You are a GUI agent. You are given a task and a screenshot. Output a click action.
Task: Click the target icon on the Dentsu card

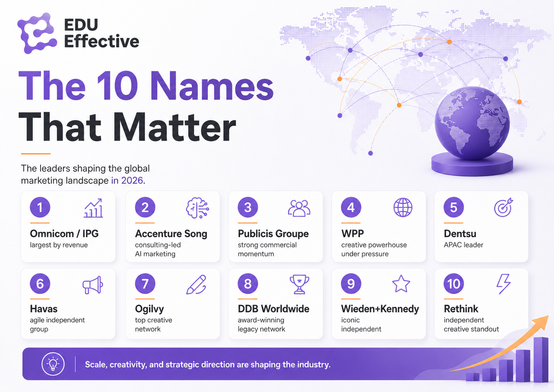[x=503, y=207]
